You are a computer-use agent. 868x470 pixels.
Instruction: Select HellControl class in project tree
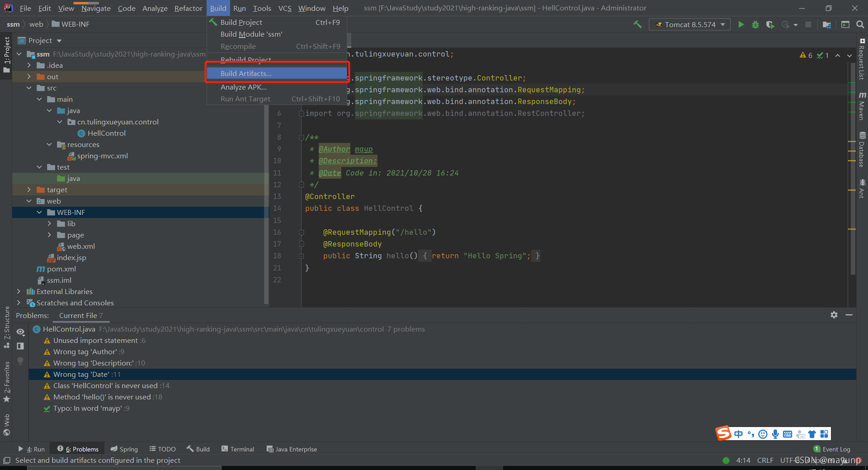pyautogui.click(x=102, y=133)
